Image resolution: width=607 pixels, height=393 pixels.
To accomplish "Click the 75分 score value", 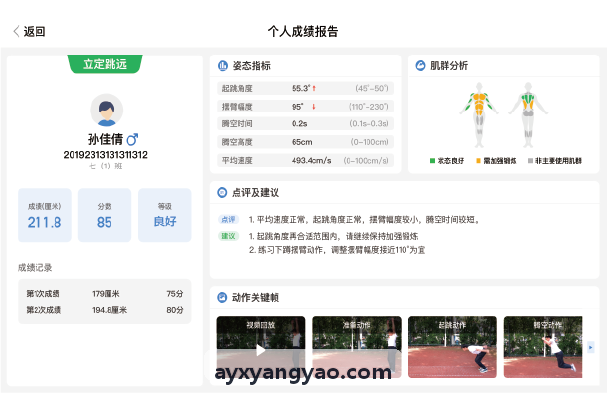I will (175, 294).
